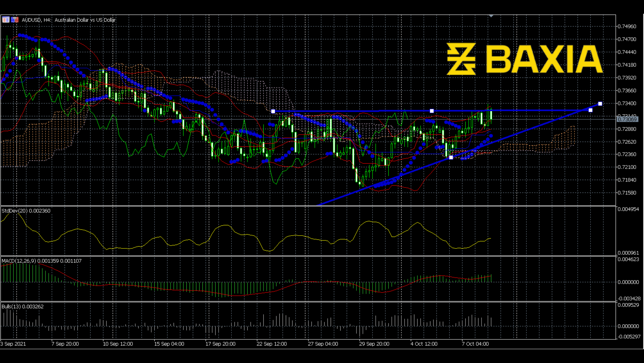This screenshot has height=363, width=644.
Task: Select middle handle of horizontal resistance line
Action: (x=432, y=111)
